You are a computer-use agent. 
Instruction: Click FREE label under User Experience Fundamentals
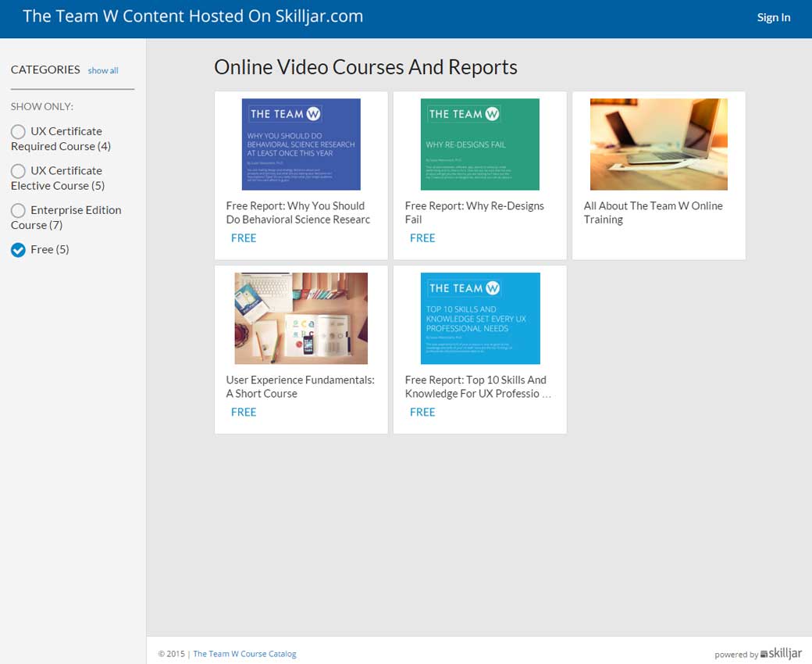point(244,412)
